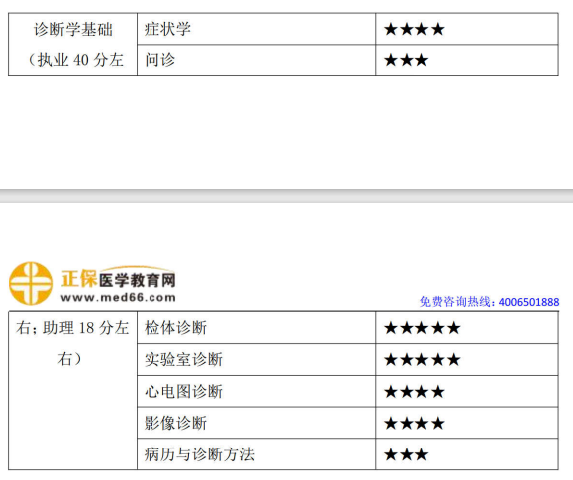
Task: Click the 心电图诊断 cell
Action: (x=256, y=392)
